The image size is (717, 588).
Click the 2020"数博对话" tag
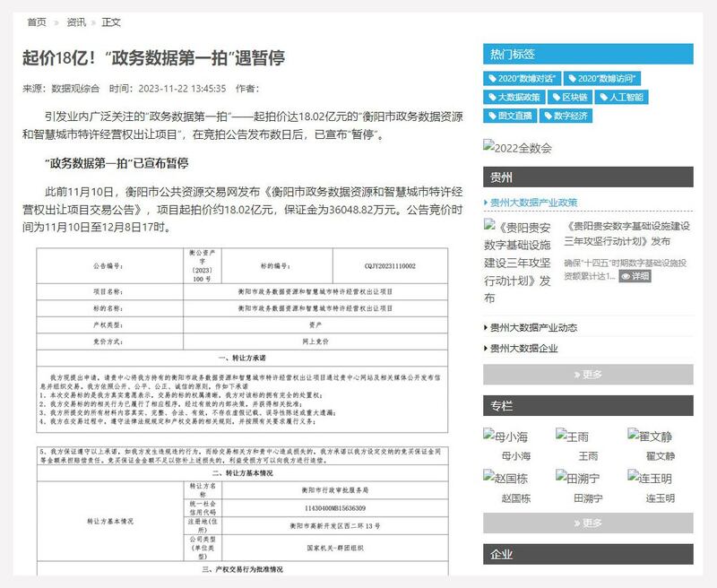pyautogui.click(x=522, y=79)
